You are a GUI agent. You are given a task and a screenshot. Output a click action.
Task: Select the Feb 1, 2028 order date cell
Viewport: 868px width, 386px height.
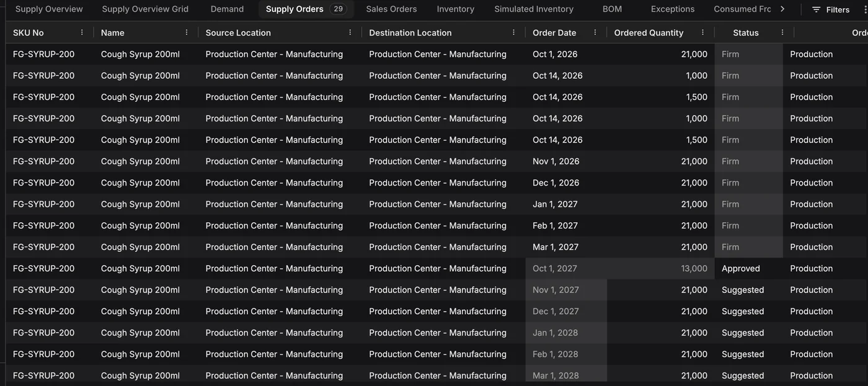click(x=566, y=354)
